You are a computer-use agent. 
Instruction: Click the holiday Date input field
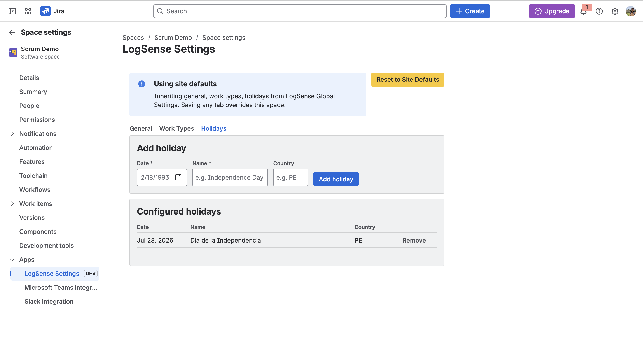click(x=162, y=177)
